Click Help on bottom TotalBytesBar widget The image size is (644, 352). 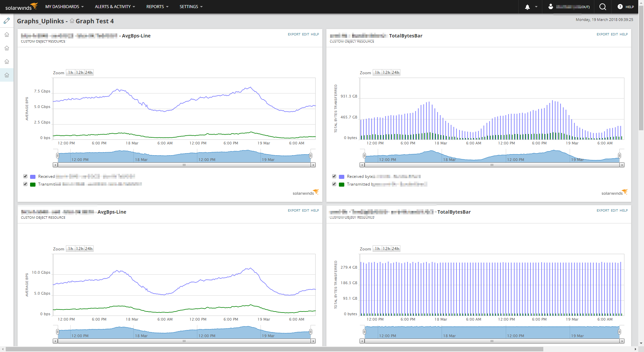click(x=624, y=211)
